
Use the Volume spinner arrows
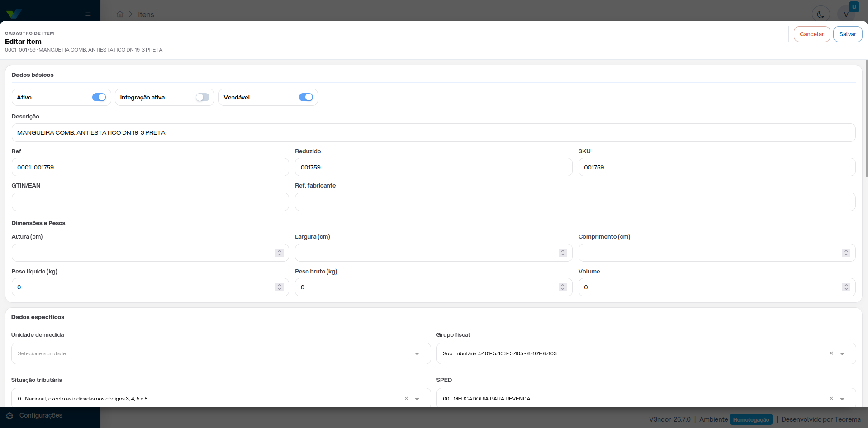pos(846,287)
